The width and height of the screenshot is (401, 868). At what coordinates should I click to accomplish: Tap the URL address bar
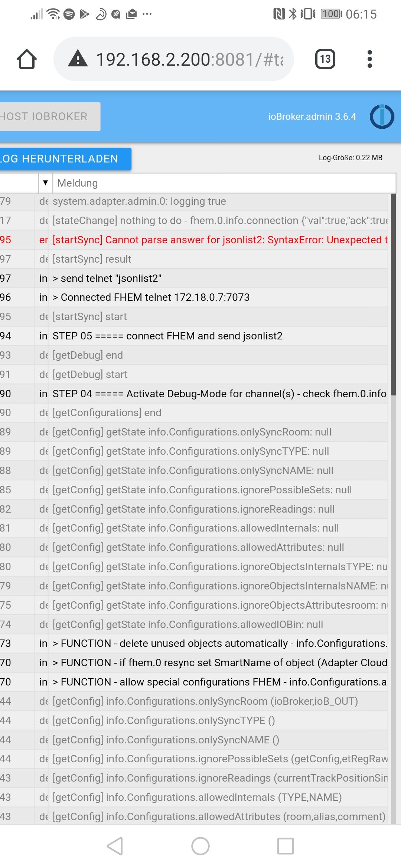174,59
